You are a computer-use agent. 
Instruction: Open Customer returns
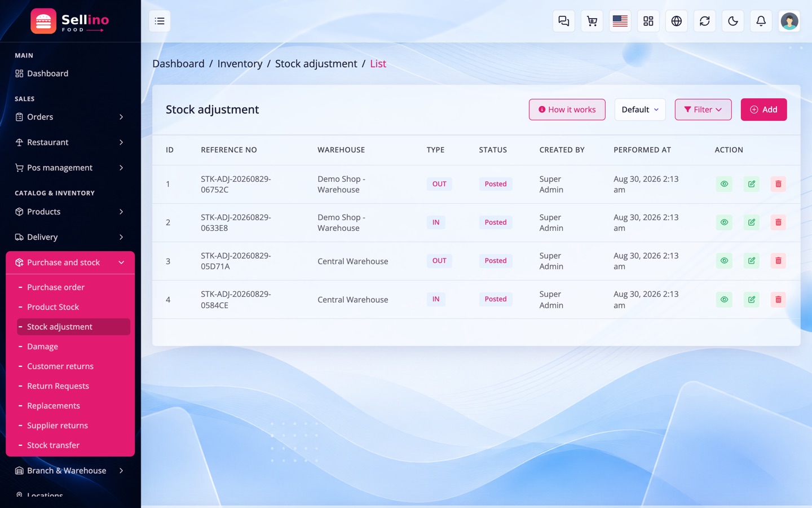click(x=73, y=366)
